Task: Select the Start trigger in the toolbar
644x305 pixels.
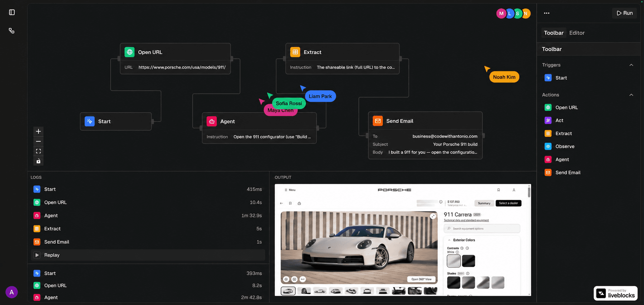Action: click(x=556, y=78)
